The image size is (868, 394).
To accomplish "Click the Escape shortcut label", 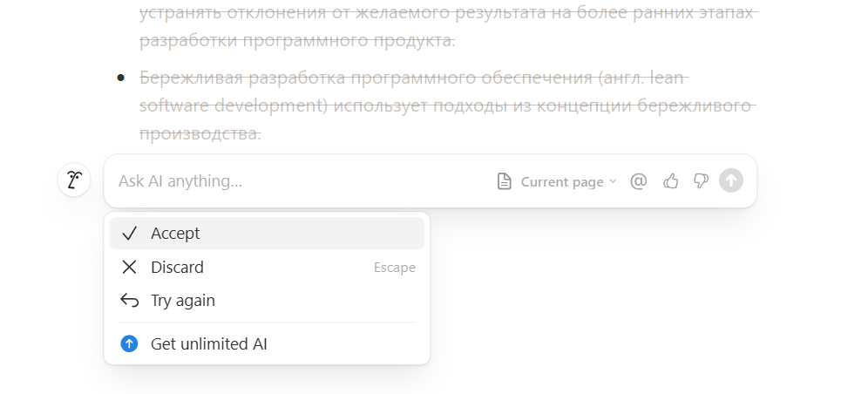I will tap(395, 268).
